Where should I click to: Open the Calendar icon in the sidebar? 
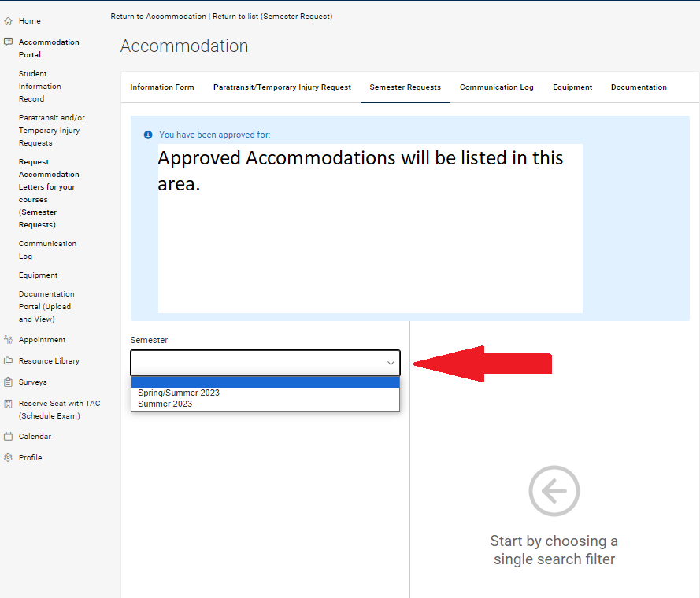[x=10, y=436]
